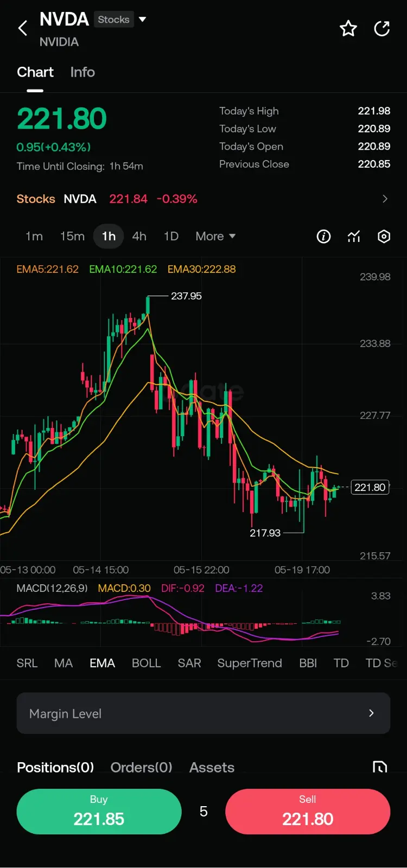Tap the Stocks tag next to NVDA

tap(113, 20)
